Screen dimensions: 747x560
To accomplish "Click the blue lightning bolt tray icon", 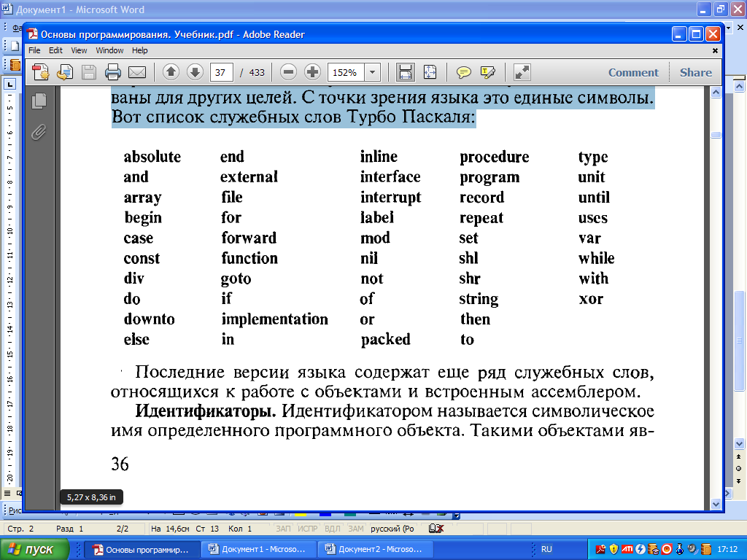I will [640, 549].
